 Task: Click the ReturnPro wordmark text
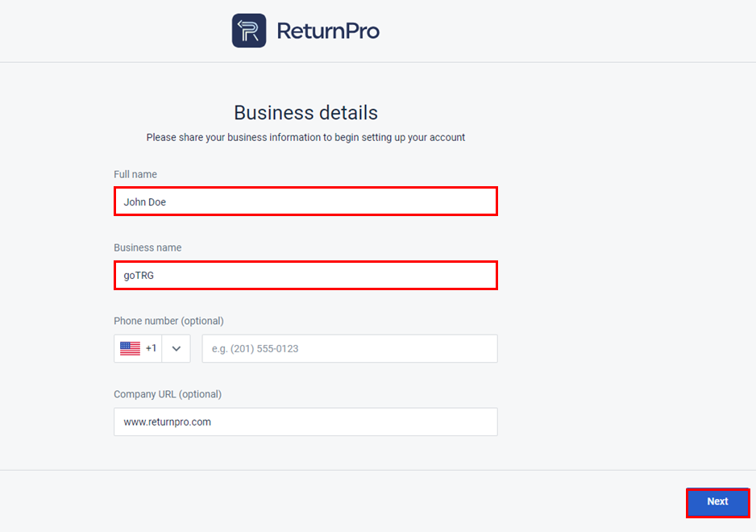click(x=328, y=31)
